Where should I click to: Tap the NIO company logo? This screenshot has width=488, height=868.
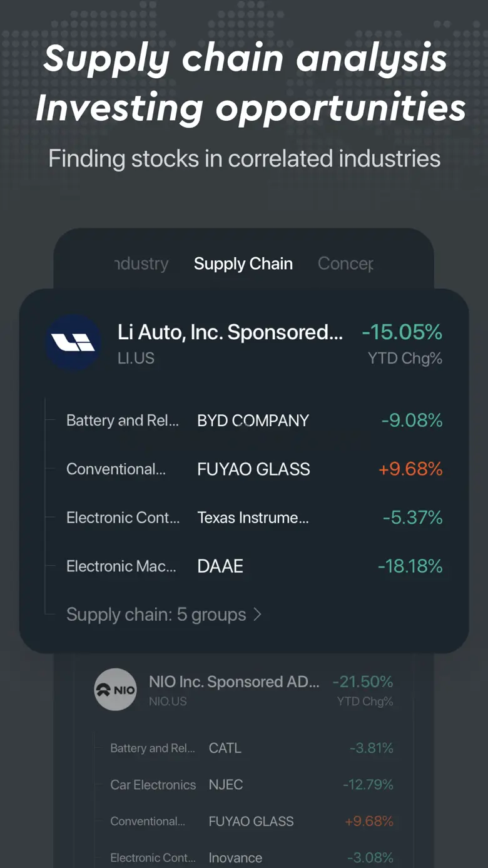pos(115,690)
